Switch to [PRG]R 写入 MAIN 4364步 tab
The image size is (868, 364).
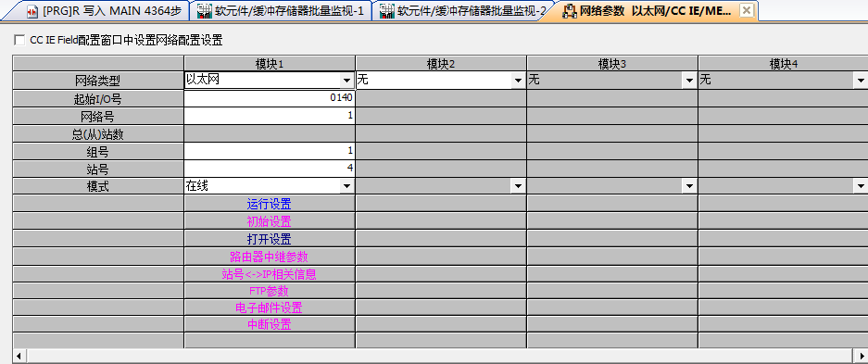103,10
